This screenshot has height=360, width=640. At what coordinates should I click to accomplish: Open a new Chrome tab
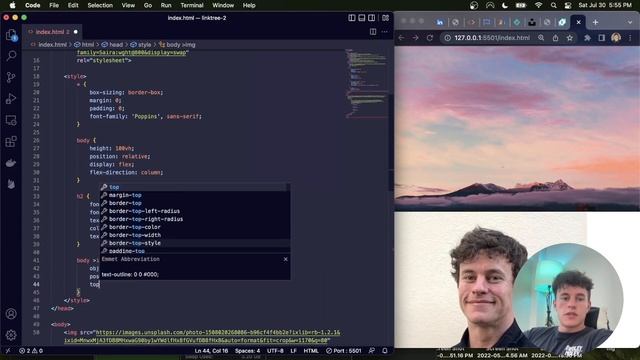[x=595, y=22]
